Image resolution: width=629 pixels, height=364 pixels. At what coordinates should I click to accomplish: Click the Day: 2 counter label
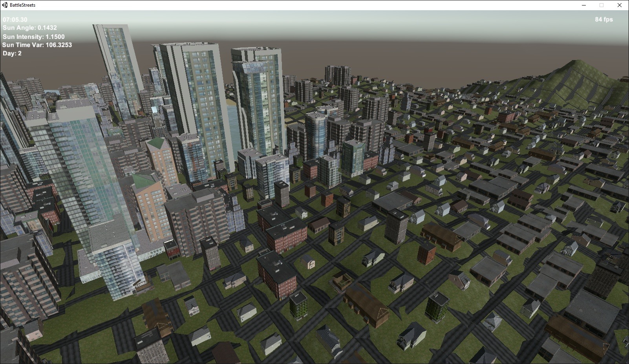12,53
